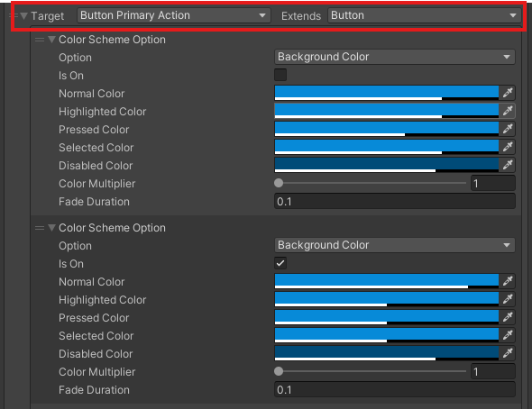Viewport: 532px width, 409px height.
Task: Click Highlighted Color label in second scheme
Action: pyautogui.click(x=102, y=300)
